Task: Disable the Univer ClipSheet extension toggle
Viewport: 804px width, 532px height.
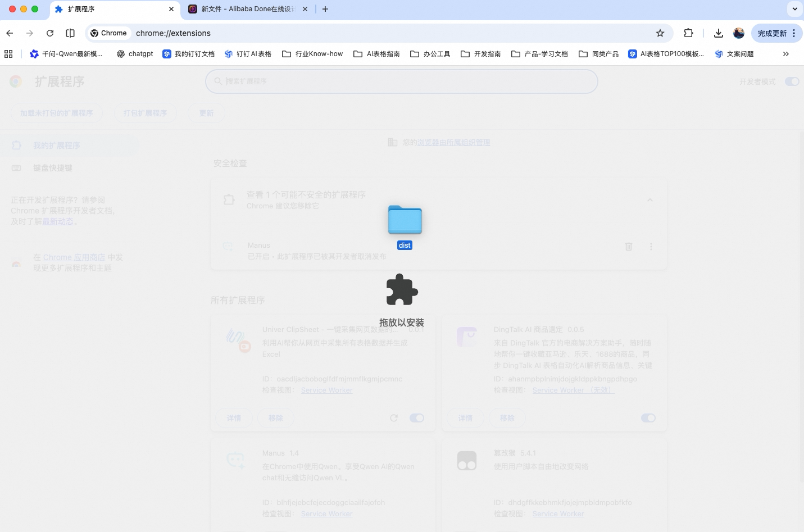Action: pos(417,418)
